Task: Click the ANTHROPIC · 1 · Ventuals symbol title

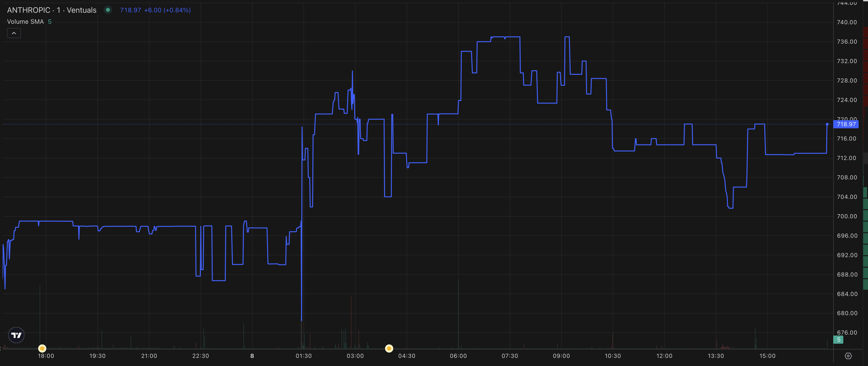Action: tap(52, 10)
